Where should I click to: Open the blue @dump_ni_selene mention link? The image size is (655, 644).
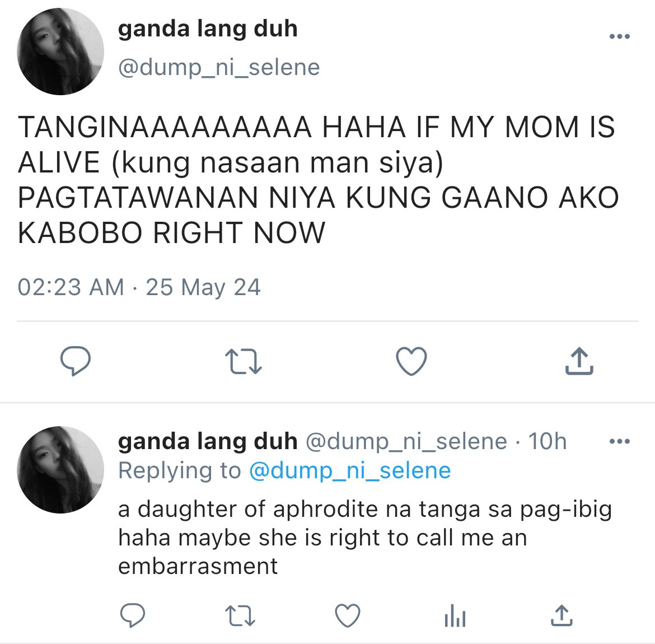[x=350, y=470]
